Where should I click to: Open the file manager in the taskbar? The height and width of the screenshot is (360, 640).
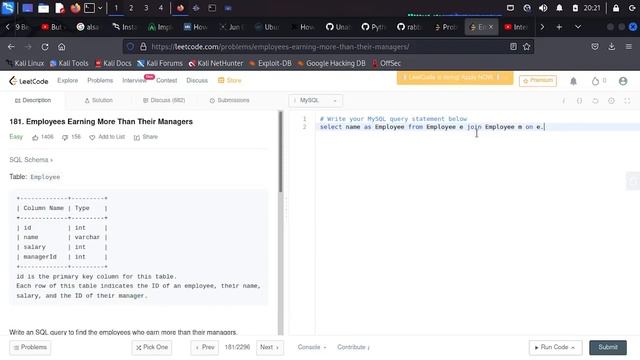pyautogui.click(x=43, y=8)
